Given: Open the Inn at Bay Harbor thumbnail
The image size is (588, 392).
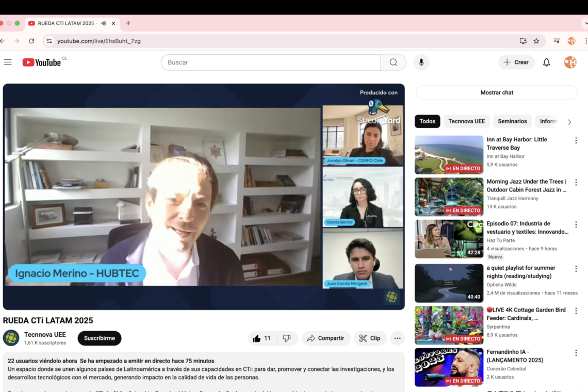Looking at the screenshot, I should [449, 155].
